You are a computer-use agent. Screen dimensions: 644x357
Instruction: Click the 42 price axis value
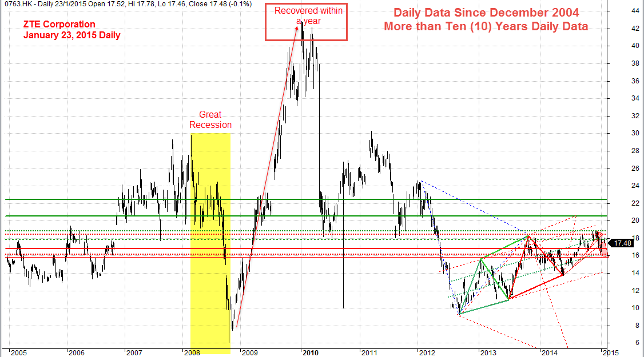[635, 29]
